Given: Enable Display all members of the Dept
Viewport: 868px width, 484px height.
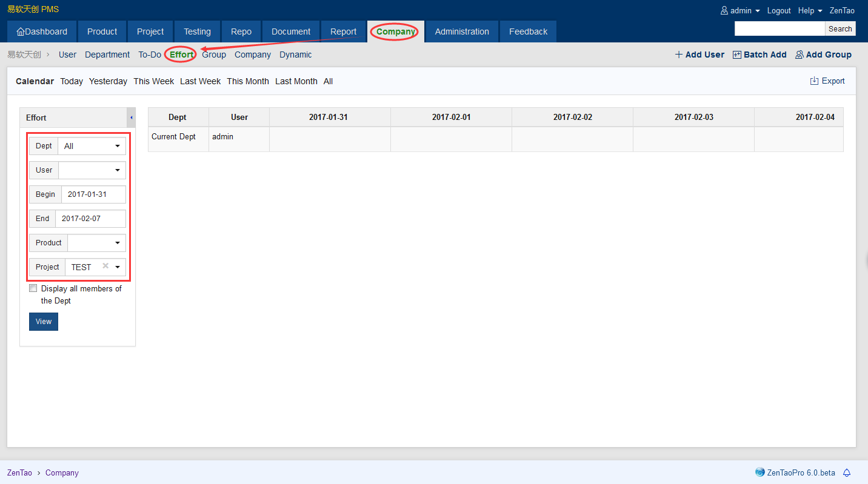Looking at the screenshot, I should [33, 288].
